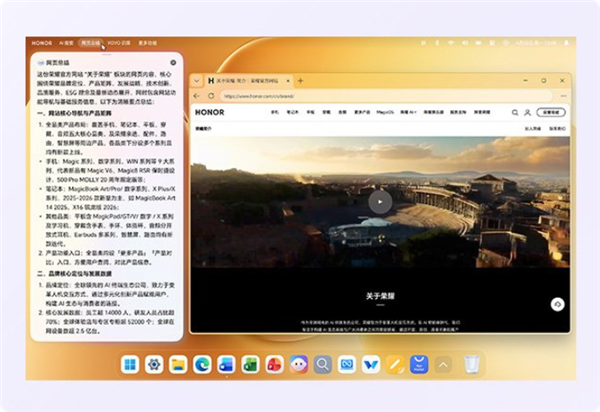The image size is (600, 412).
Task: Click heading 二、品牌核心定位与发展数据
Action: pyautogui.click(x=74, y=274)
